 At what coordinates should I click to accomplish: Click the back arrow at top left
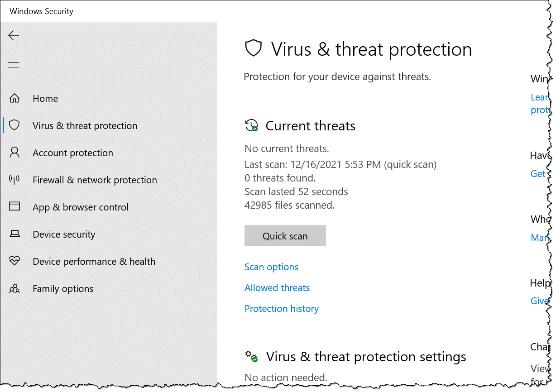click(x=14, y=35)
